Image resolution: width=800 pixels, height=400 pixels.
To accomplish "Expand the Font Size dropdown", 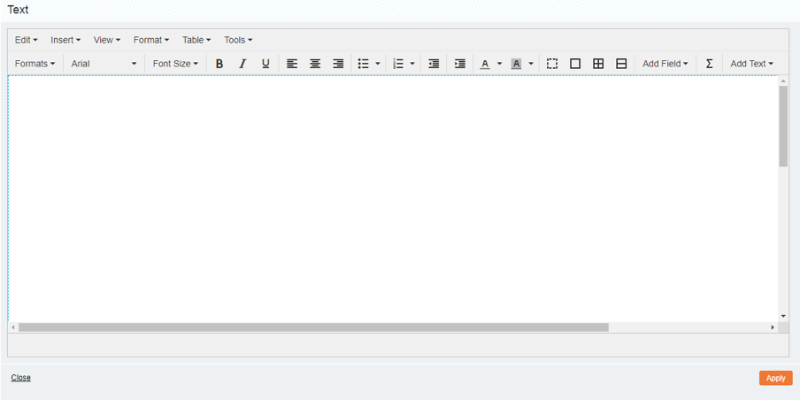I will click(x=175, y=64).
